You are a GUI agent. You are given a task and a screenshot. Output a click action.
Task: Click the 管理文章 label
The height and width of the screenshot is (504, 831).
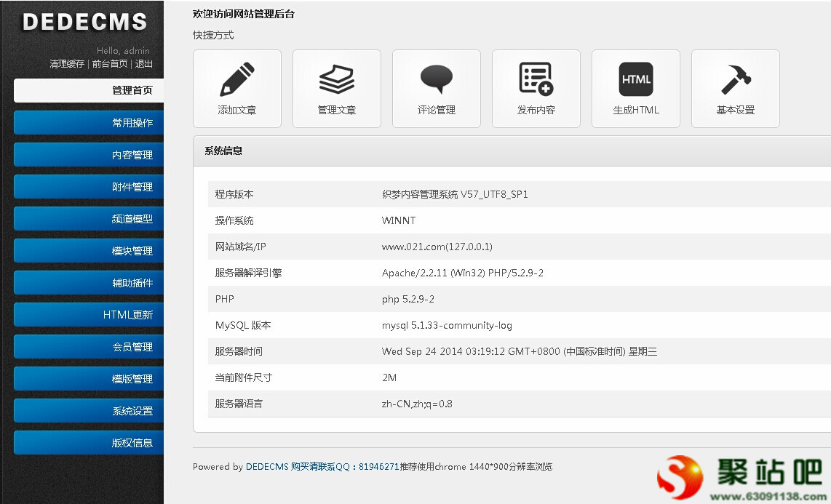pos(336,110)
